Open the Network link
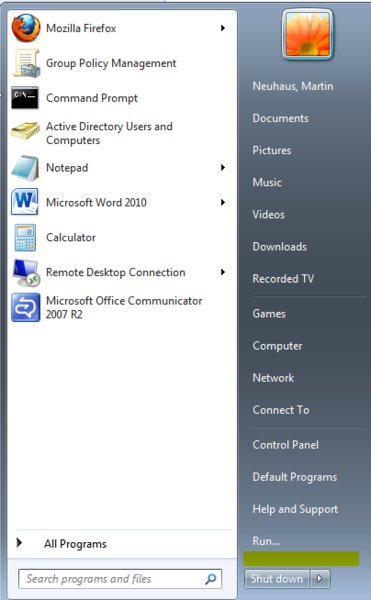This screenshot has width=371, height=600. pyautogui.click(x=273, y=378)
